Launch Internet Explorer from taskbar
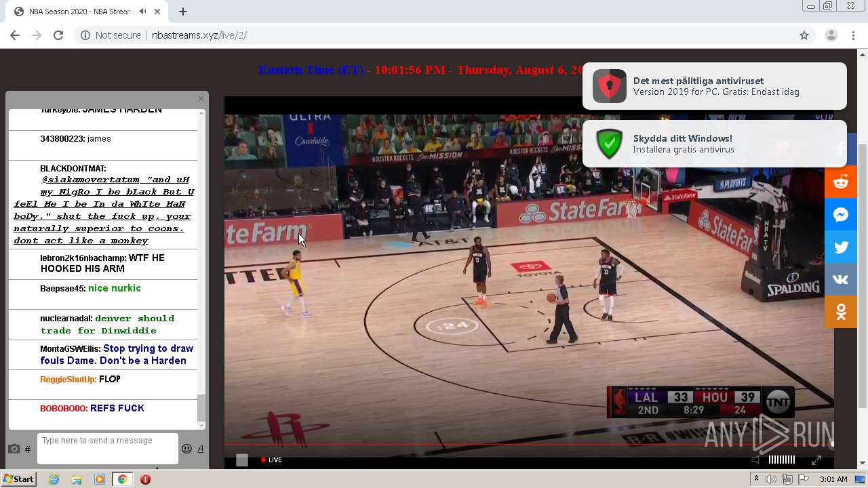The height and width of the screenshot is (488, 868). (x=54, y=479)
